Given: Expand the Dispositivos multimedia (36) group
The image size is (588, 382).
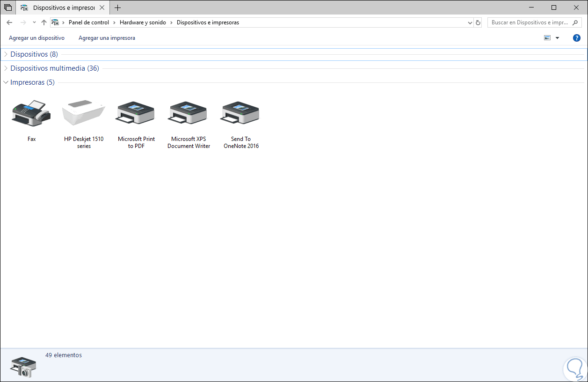Looking at the screenshot, I should pos(6,68).
